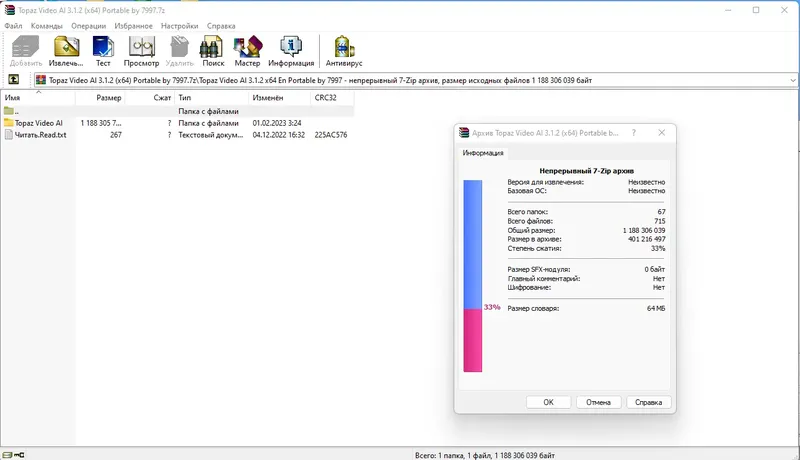Click the Extract (Извлечь) toolbar icon
This screenshot has width=800, height=460.
[x=66, y=51]
